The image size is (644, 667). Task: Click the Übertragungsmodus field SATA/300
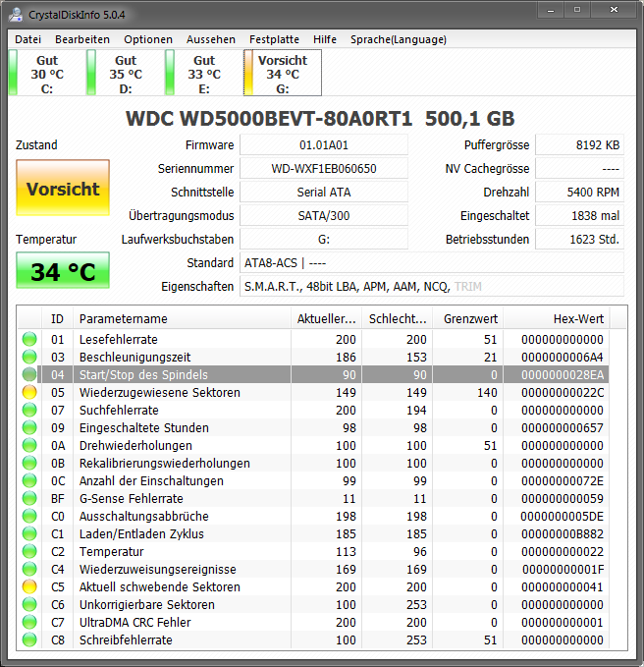point(324,216)
